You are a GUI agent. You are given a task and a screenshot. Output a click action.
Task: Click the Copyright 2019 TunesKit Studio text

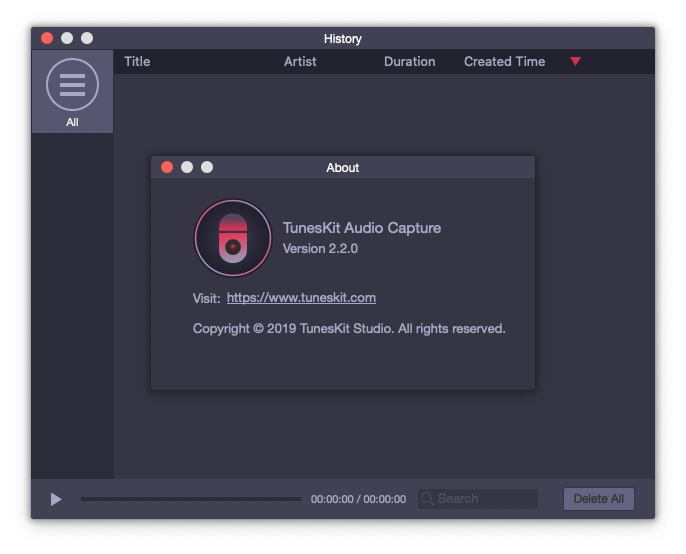coord(349,329)
